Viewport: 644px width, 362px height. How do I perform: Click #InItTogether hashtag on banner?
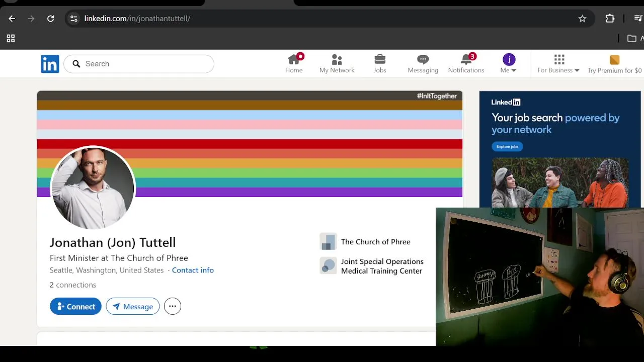(x=437, y=96)
